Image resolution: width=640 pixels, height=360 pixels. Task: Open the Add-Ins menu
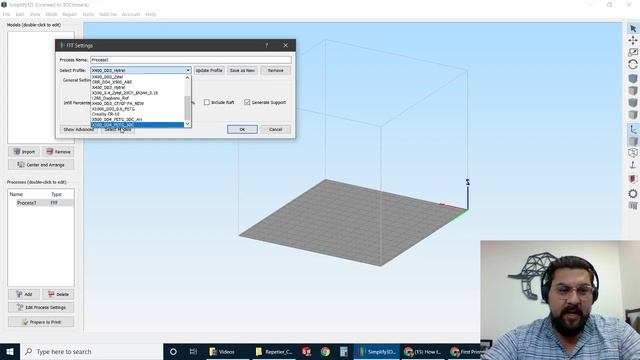(x=108, y=14)
